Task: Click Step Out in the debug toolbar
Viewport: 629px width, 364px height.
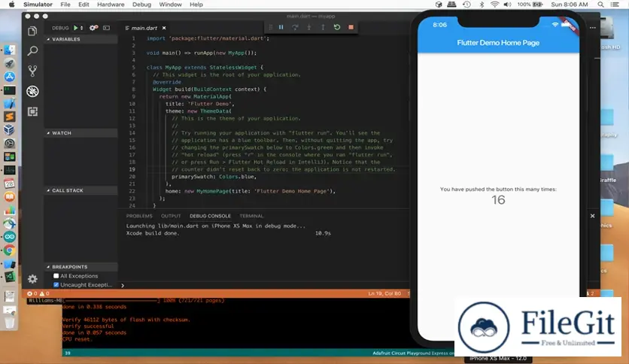Action: click(x=323, y=27)
